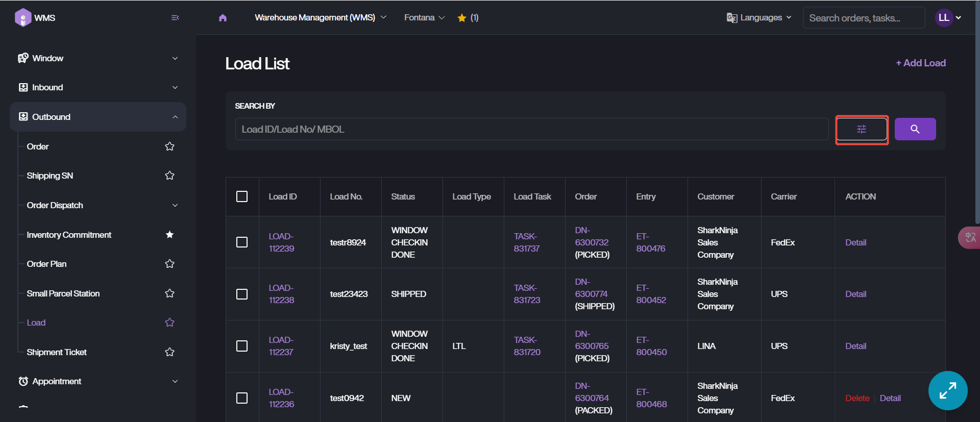Star the Order menu item
Screen dimensions: 980x422
pos(170,147)
